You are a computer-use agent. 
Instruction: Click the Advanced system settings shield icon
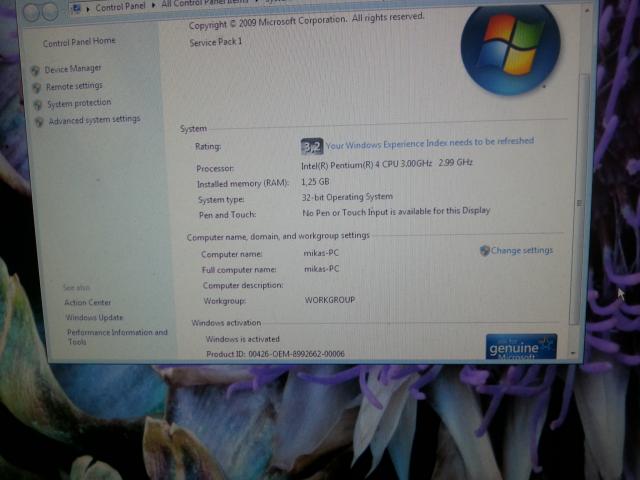point(40,122)
